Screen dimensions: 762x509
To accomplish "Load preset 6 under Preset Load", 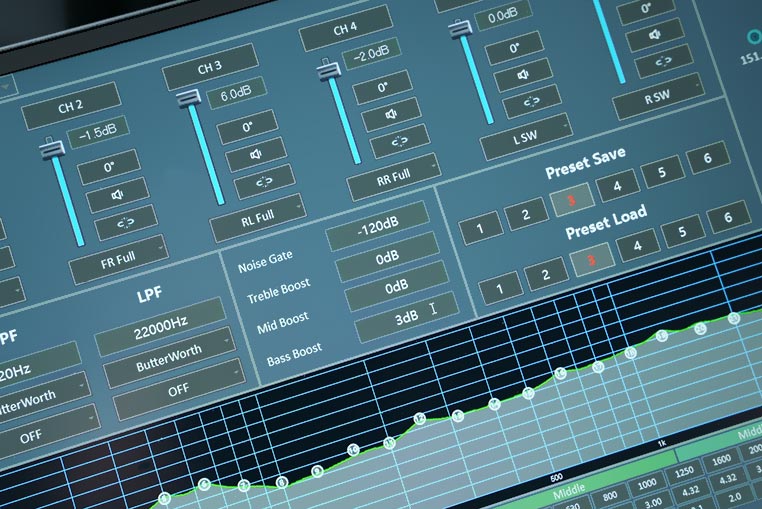I will tap(728, 217).
